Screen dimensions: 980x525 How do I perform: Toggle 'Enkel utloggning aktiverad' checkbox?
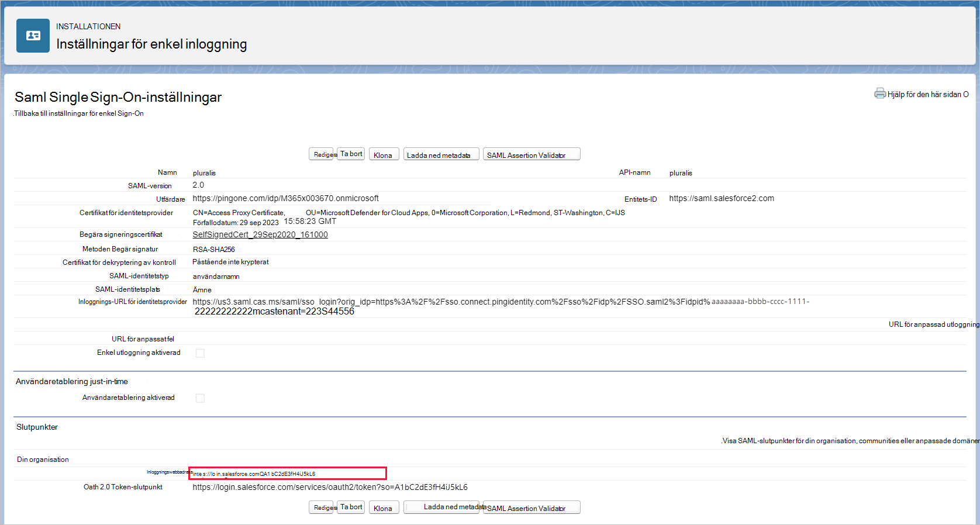click(x=200, y=353)
